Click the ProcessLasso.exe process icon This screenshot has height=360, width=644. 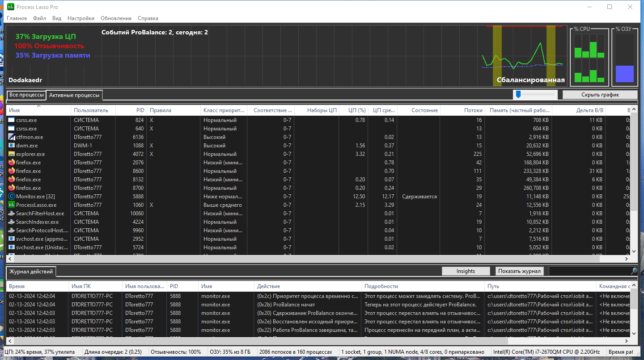pyautogui.click(x=12, y=205)
